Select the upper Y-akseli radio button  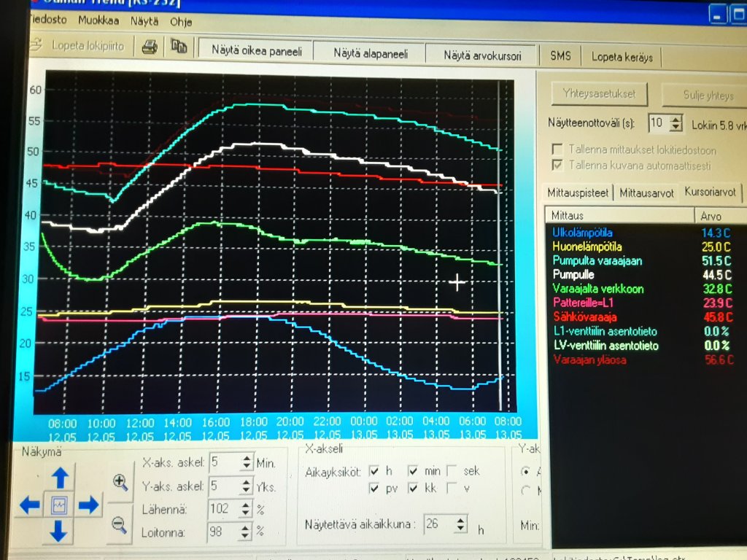click(x=525, y=472)
